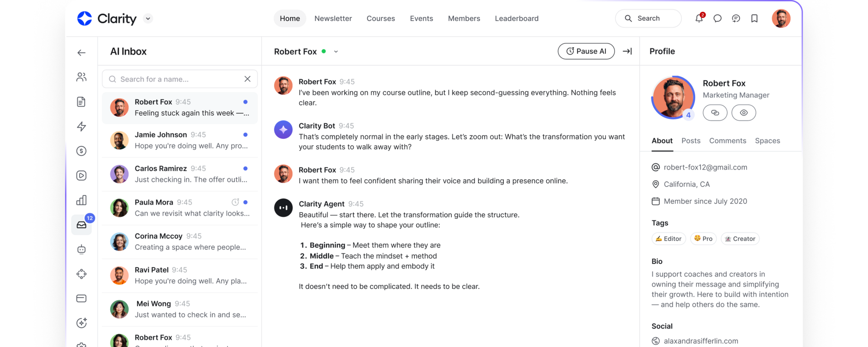
Task: Click the lightning bolt sidebar icon
Action: tap(81, 126)
